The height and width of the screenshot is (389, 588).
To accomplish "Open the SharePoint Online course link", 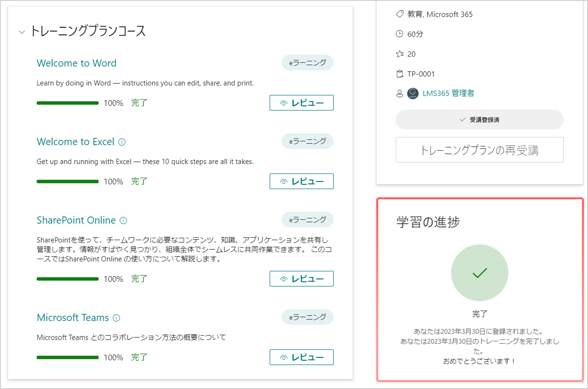I will click(x=76, y=220).
